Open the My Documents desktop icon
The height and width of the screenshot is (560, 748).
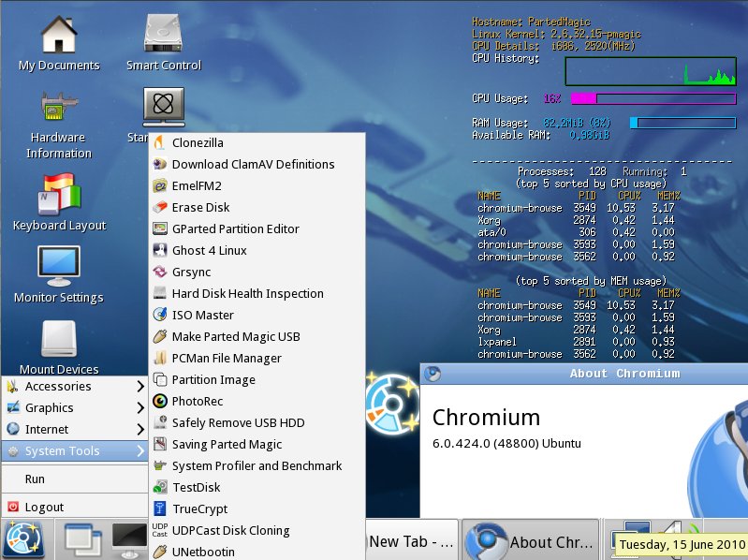click(59, 43)
